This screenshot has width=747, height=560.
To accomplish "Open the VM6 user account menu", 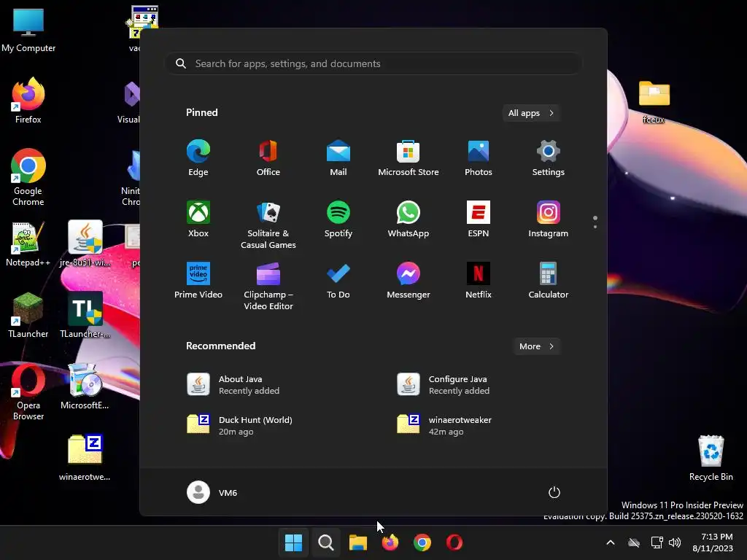I will (212, 492).
